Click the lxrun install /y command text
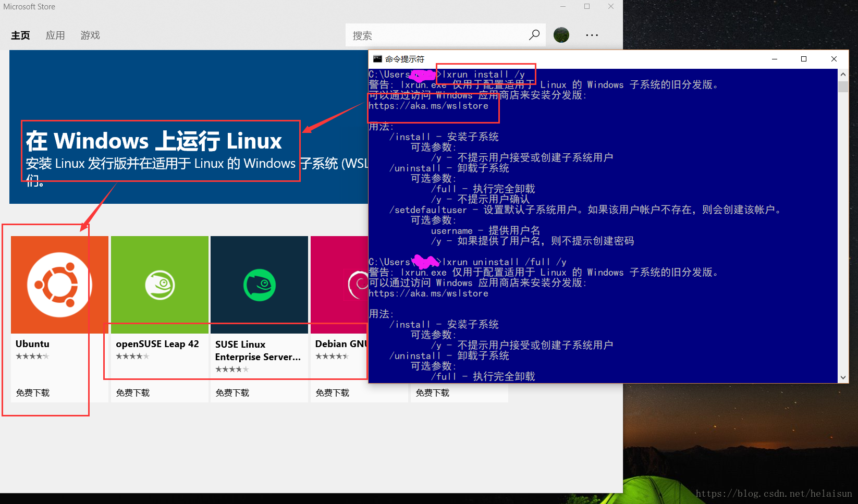Screen dimensions: 858x504 484,75
